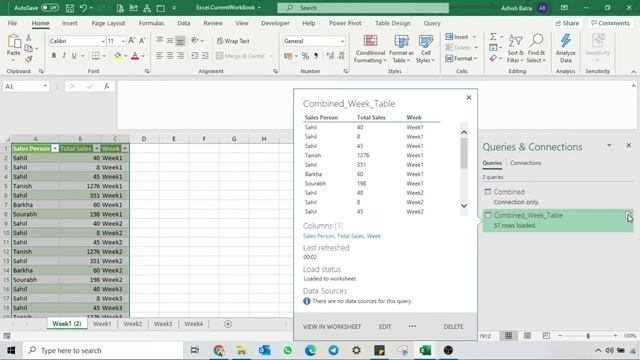Open Total Sales column filter dropdown
The image size is (640, 360).
(97, 149)
